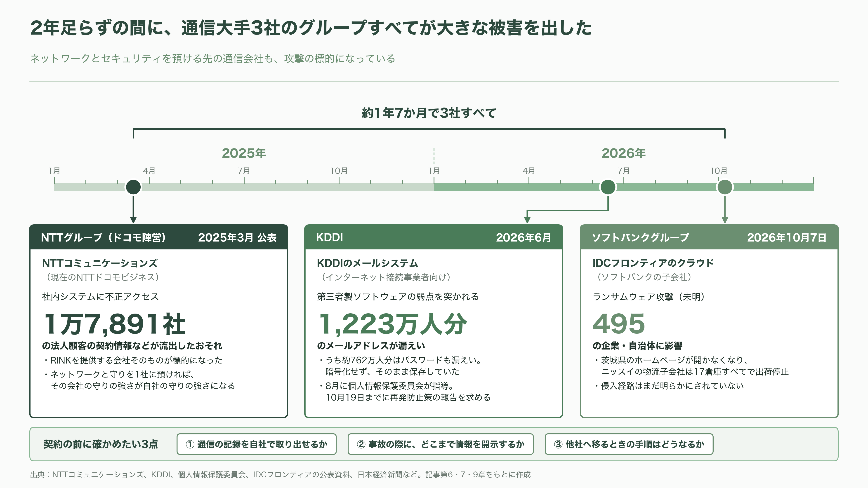The height and width of the screenshot is (488, 868).
Task: Click the October 2026 timeline marker dot
Action: [725, 187]
